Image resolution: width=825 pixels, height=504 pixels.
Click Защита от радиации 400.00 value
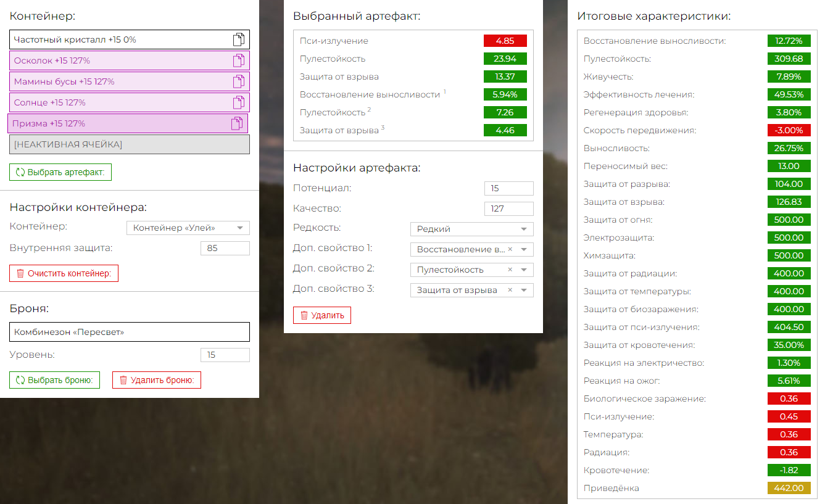[x=789, y=274]
